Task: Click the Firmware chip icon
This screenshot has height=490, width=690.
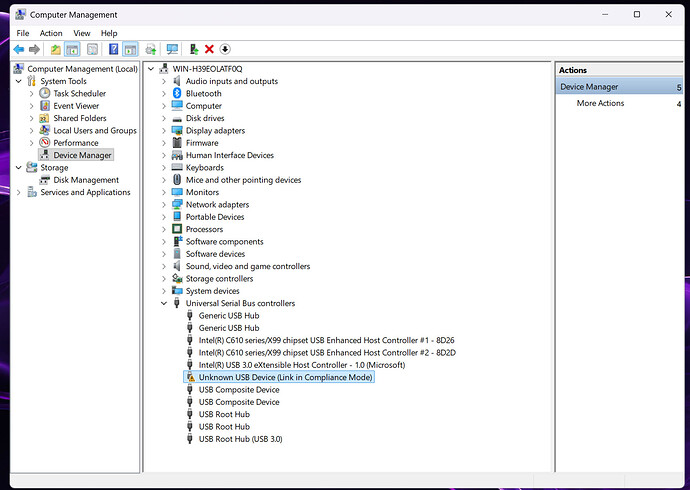Action: tap(177, 143)
